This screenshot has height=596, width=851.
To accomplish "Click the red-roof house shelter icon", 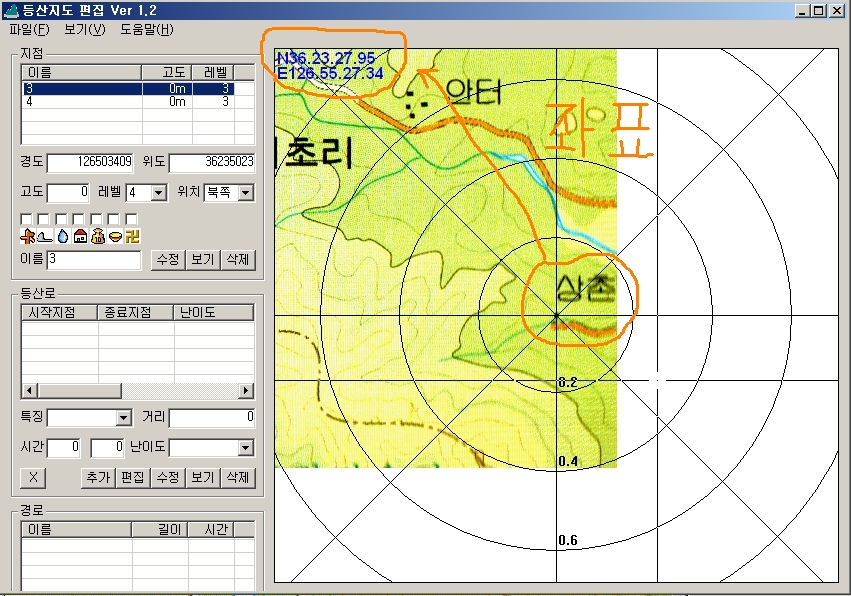I will 80,236.
